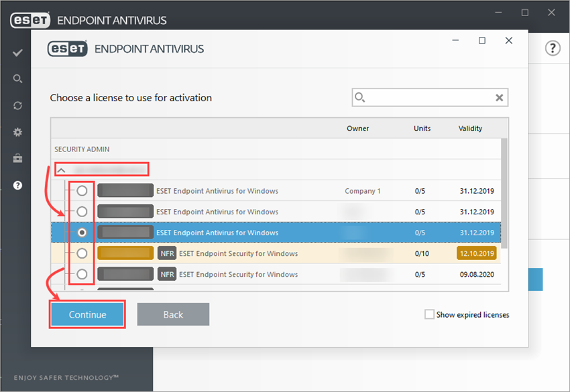Collapse the license group under SECURITY ADMIN

point(62,170)
